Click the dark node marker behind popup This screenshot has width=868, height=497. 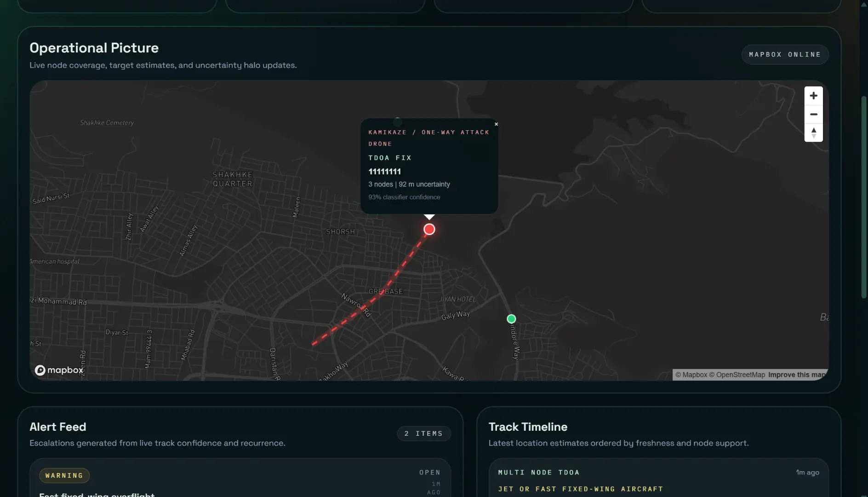coord(397,121)
